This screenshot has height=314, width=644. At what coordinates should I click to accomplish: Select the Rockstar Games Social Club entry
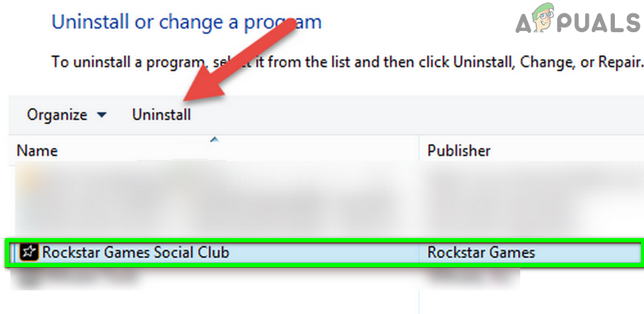point(324,252)
